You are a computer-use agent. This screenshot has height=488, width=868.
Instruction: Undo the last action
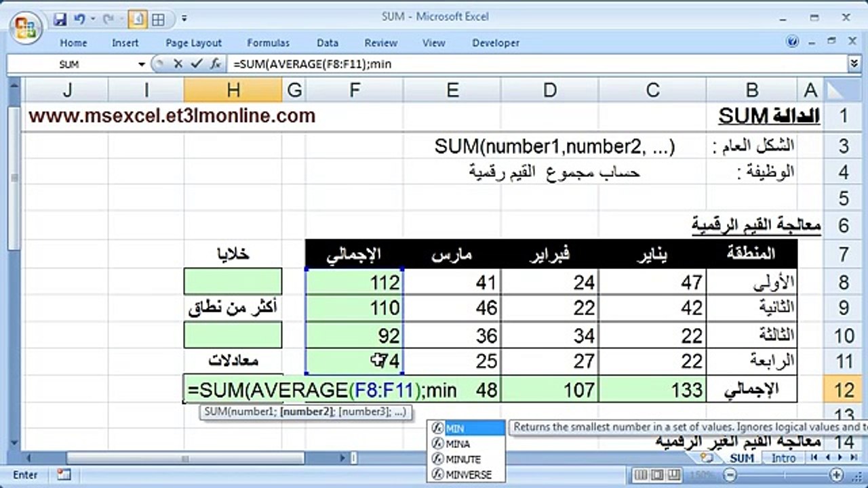80,19
